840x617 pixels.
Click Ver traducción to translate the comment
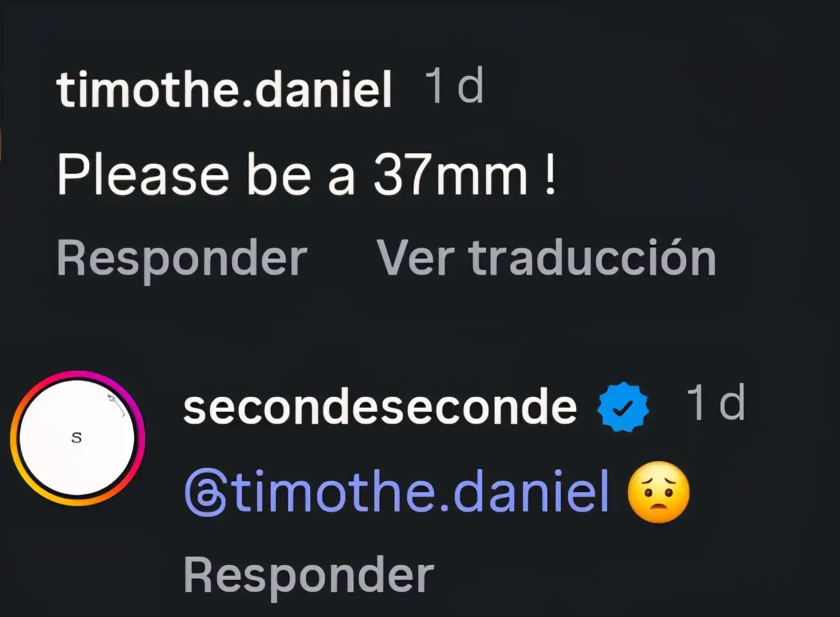point(547,258)
